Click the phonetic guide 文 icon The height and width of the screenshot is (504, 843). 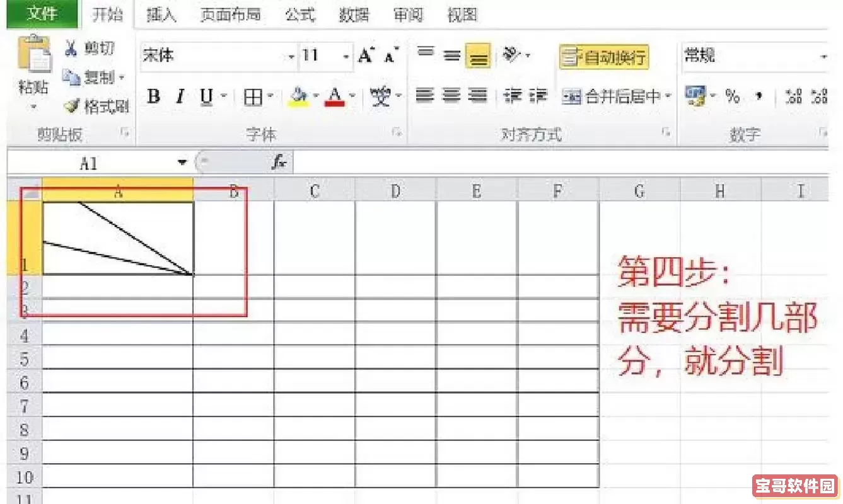380,96
